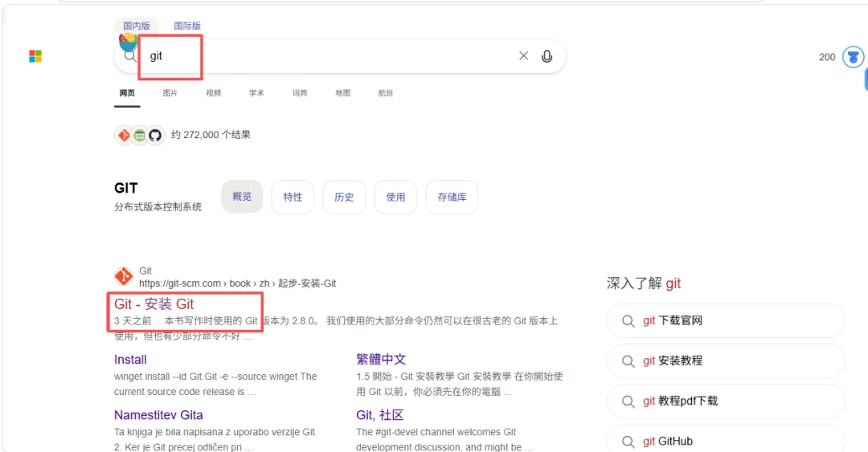This screenshot has width=868, height=452.
Task: Click the git-scm.com breadcrumb URL
Action: (x=237, y=283)
